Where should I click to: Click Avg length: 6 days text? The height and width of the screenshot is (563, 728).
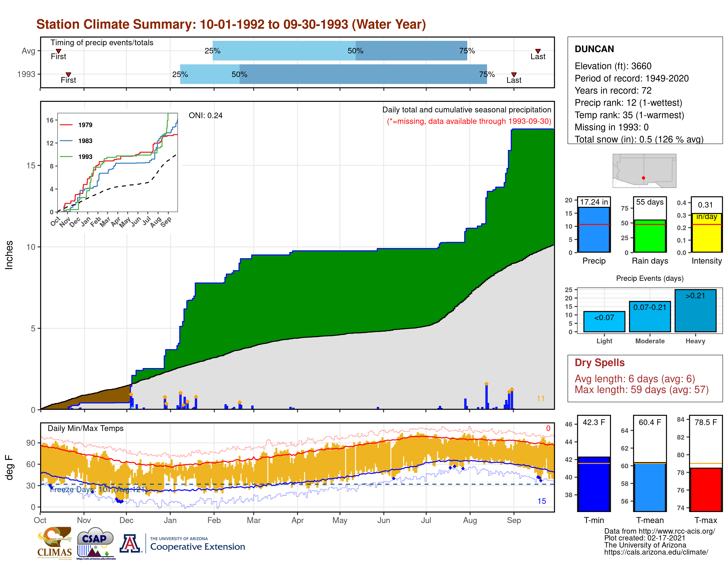click(x=635, y=379)
